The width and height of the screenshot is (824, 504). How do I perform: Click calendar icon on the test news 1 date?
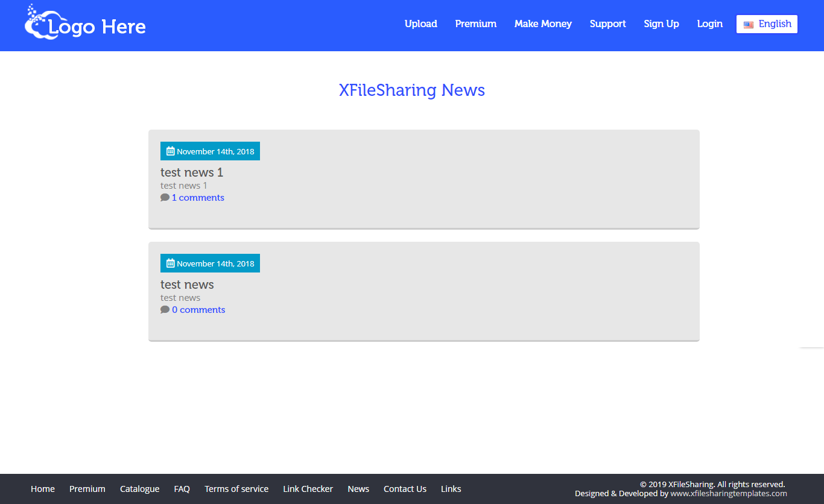170,151
